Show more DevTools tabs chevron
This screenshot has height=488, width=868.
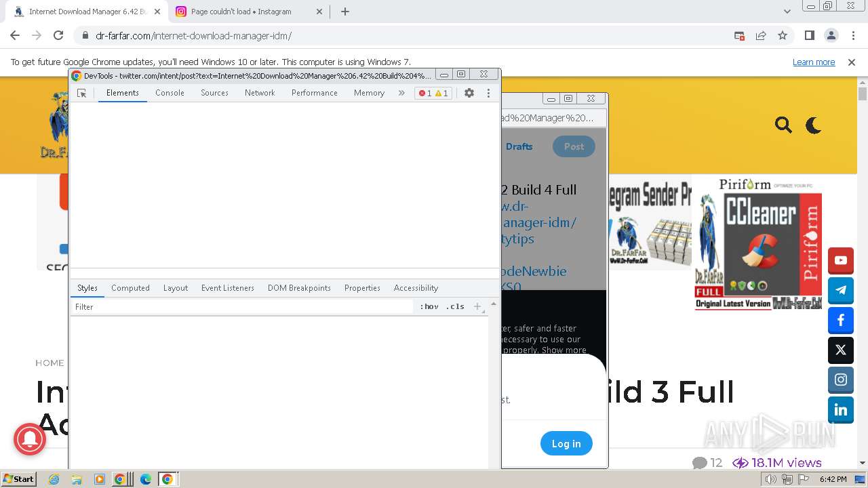click(x=401, y=93)
